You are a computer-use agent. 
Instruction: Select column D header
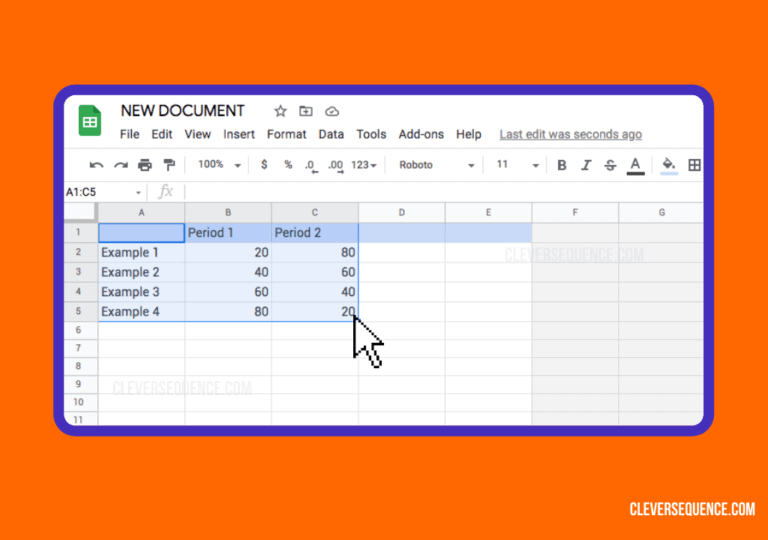(402, 212)
